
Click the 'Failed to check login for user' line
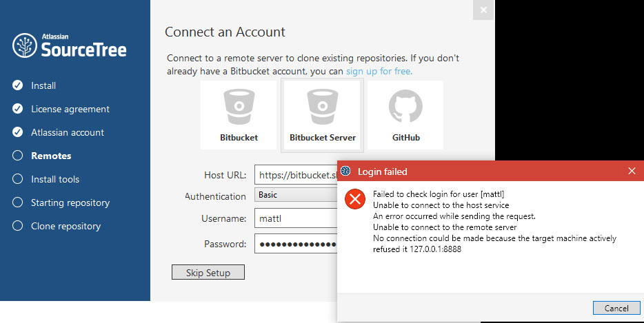439,194
